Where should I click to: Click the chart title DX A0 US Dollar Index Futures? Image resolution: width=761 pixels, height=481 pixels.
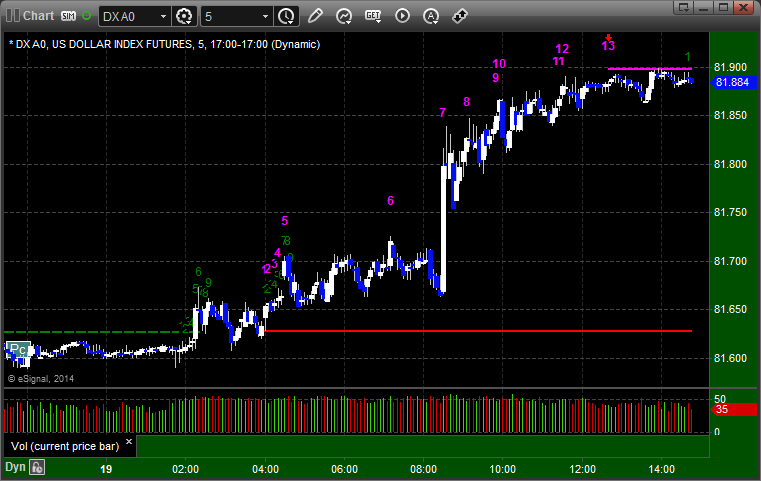[x=165, y=44]
